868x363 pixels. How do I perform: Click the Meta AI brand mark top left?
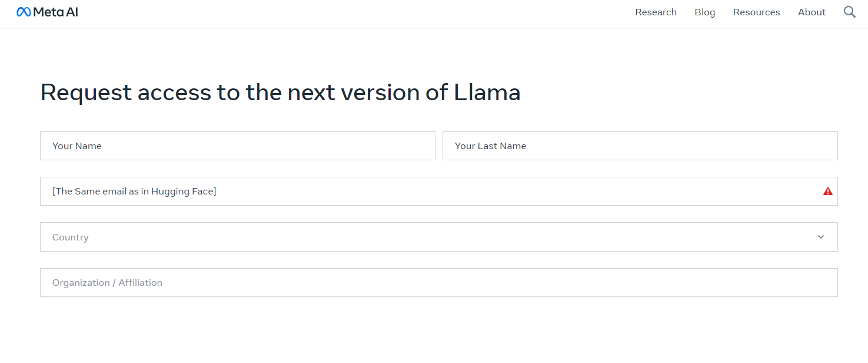pyautogui.click(x=47, y=11)
